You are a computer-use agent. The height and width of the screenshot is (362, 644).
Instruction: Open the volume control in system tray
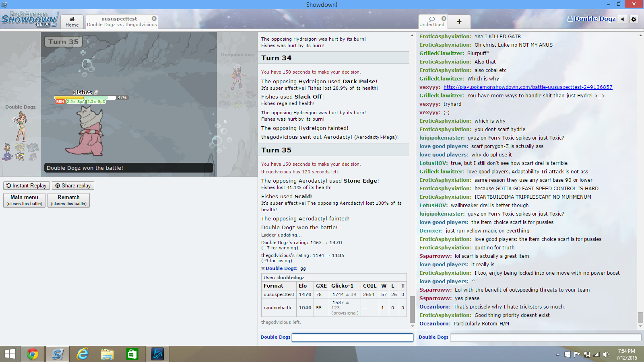tap(607, 354)
